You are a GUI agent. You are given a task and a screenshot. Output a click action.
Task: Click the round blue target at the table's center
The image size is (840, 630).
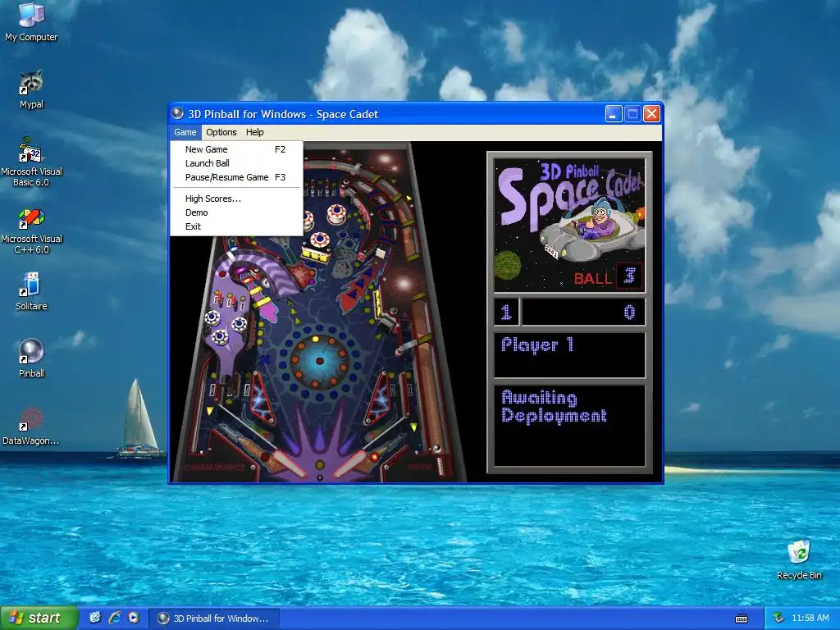319,362
